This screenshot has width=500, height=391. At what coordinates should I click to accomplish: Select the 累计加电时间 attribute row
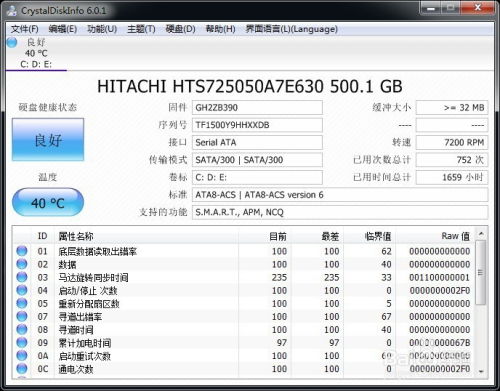tap(244, 342)
